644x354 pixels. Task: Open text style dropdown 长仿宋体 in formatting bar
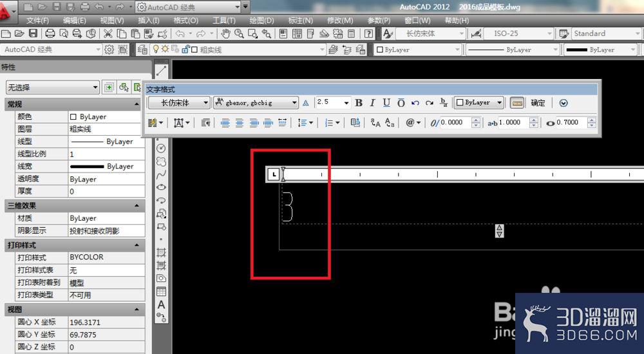(180, 103)
